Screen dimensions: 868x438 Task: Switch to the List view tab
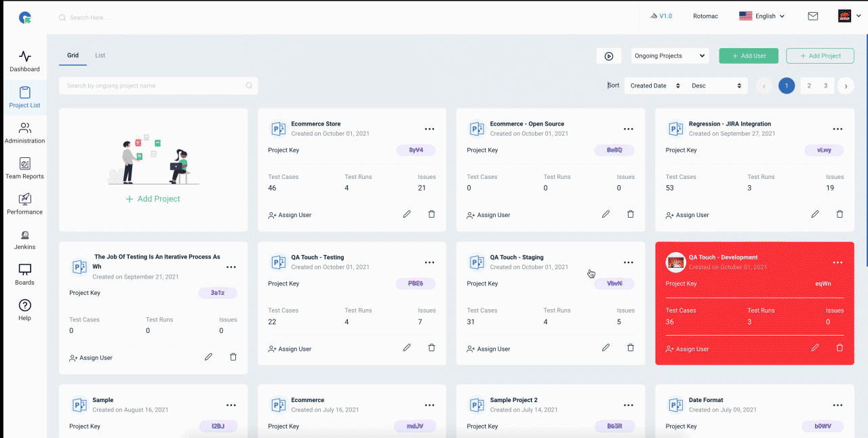(100, 56)
